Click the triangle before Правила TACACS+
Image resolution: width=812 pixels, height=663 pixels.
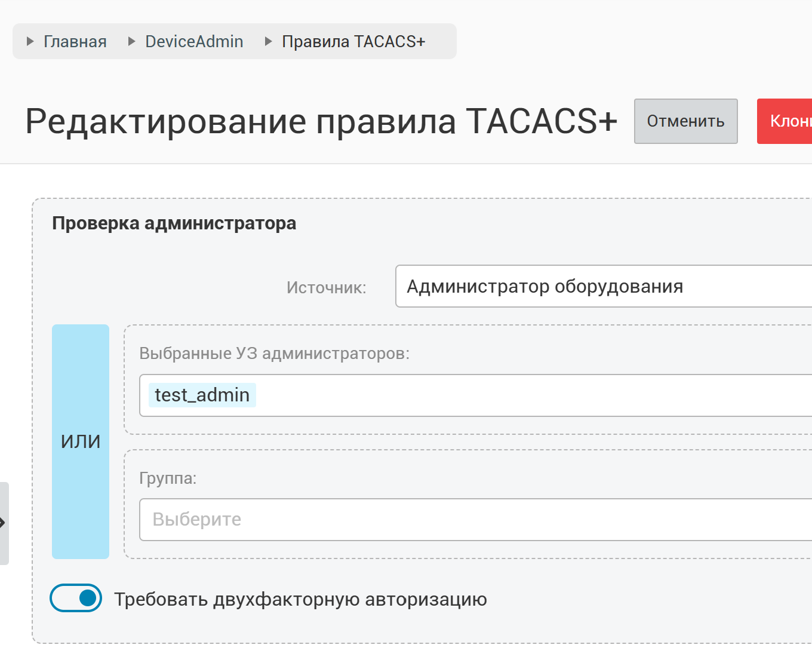coord(269,41)
